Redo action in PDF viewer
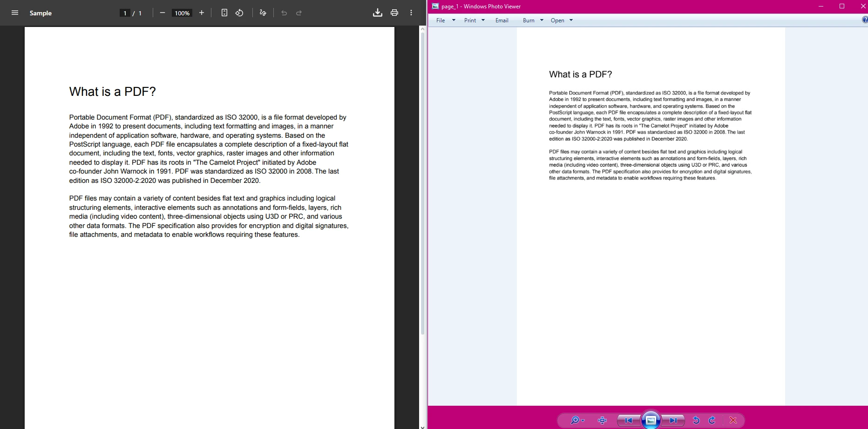Image resolution: width=868 pixels, height=429 pixels. pos(298,13)
